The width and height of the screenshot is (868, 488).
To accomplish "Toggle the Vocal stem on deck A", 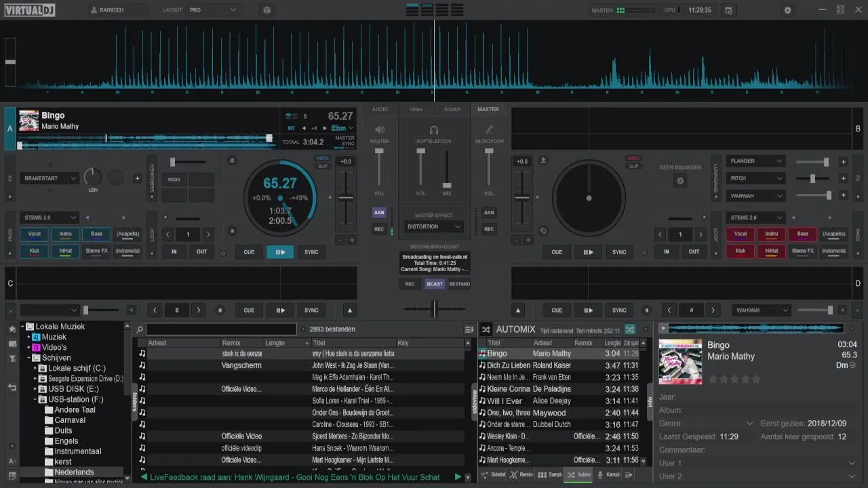I will pyautogui.click(x=34, y=235).
